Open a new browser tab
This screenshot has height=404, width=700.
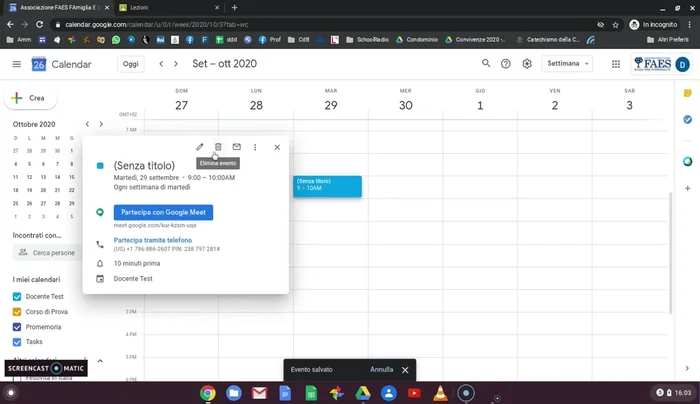tap(234, 8)
